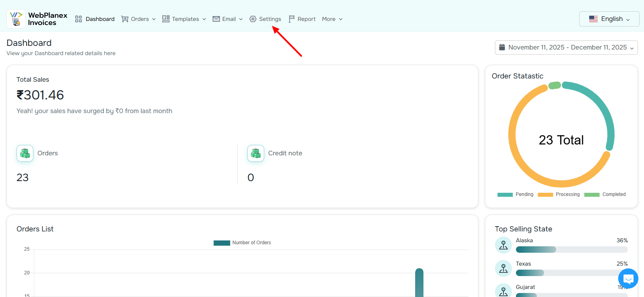This screenshot has width=644, height=297.
Task: Toggle Pending legend in Order Statastic chart
Action: pos(516,194)
